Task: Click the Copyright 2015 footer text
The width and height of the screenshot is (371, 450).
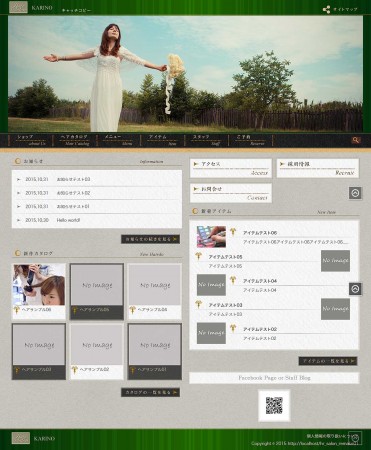Action: pos(304,443)
